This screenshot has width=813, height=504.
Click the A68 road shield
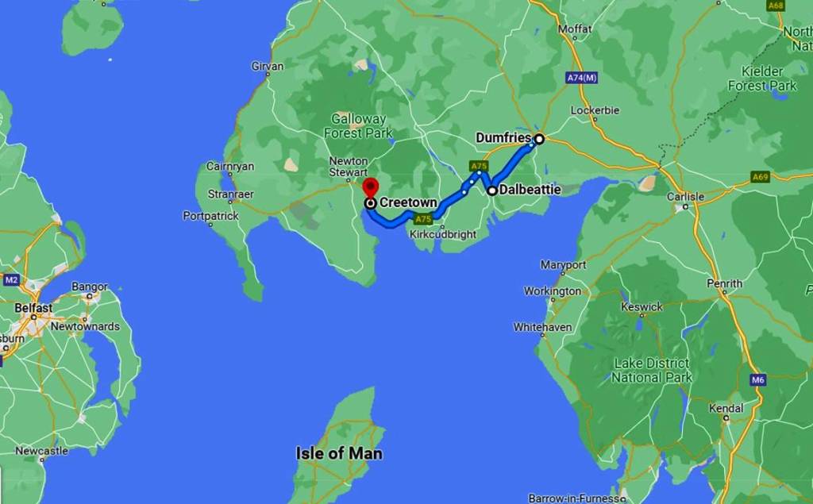[x=776, y=6]
